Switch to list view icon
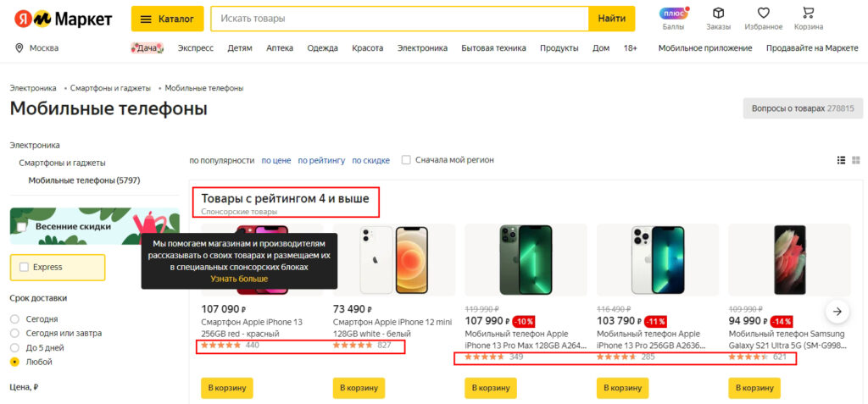Image resolution: width=868 pixels, height=404 pixels. pyautogui.click(x=841, y=160)
